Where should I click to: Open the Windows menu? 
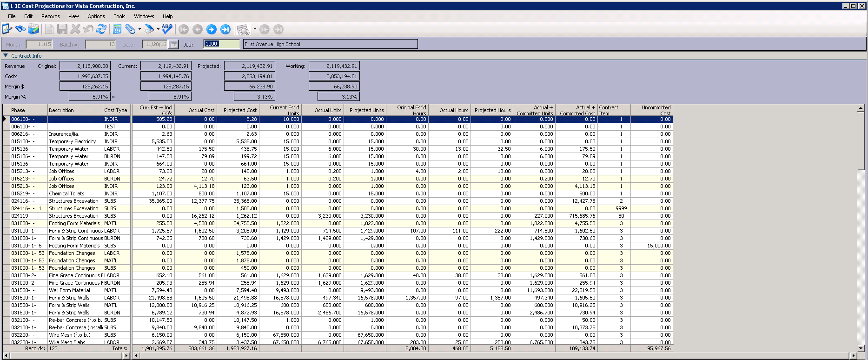point(144,16)
